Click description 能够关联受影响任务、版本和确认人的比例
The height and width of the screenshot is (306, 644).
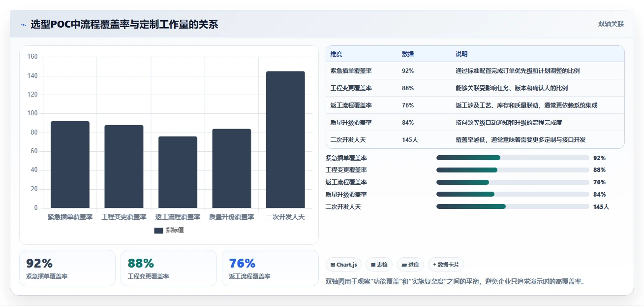coord(512,88)
